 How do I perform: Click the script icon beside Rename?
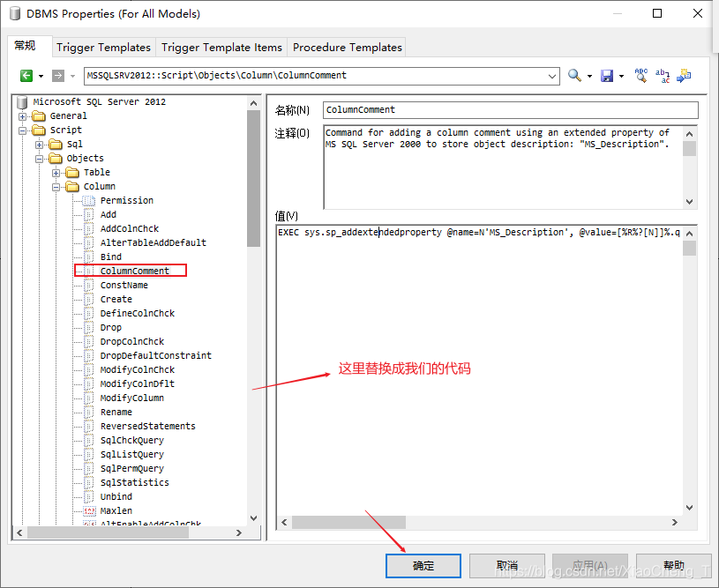tap(89, 412)
